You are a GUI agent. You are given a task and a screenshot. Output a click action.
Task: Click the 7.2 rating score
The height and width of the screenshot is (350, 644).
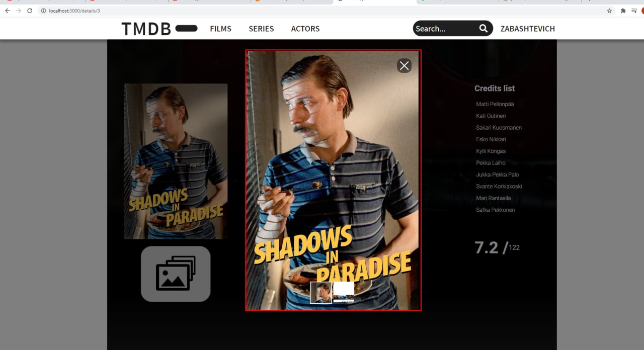(x=487, y=247)
